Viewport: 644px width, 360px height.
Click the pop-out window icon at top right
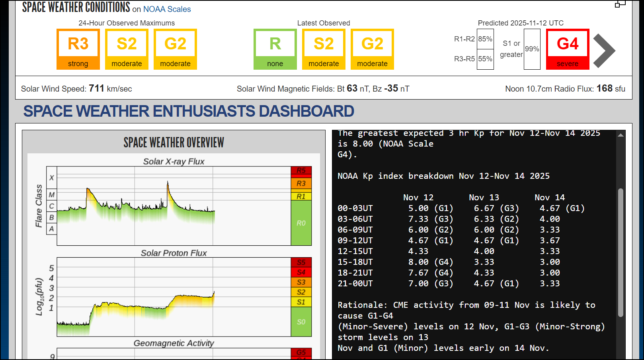coord(620,4)
